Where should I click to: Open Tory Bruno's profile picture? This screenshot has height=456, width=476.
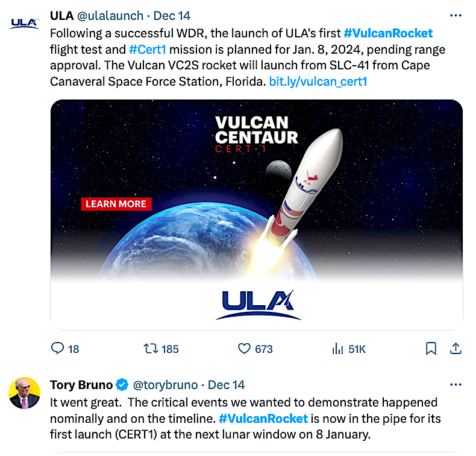pyautogui.click(x=24, y=393)
